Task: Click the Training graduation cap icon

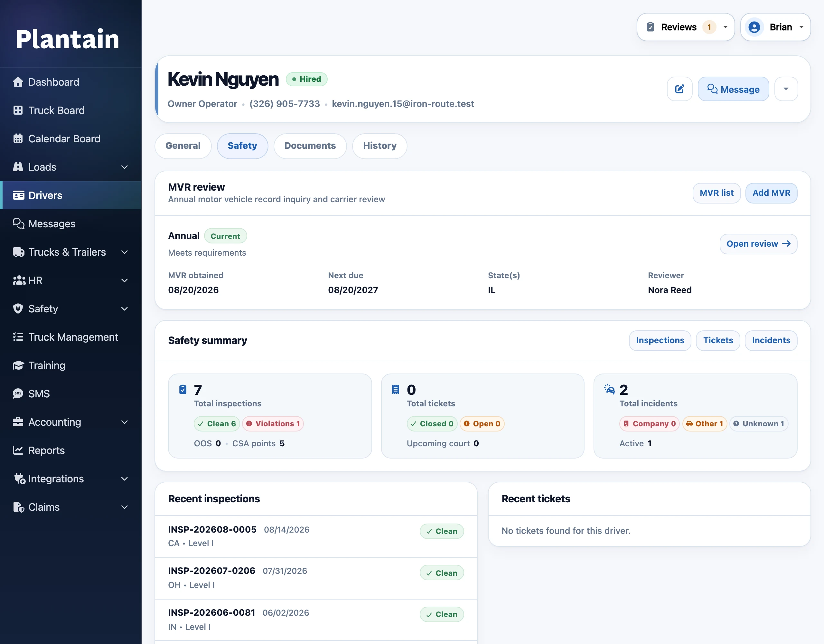Action: (18, 365)
